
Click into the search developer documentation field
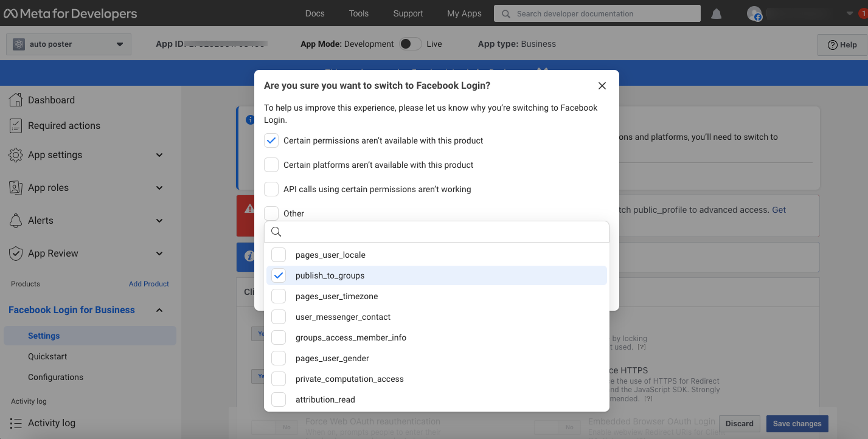pos(597,13)
